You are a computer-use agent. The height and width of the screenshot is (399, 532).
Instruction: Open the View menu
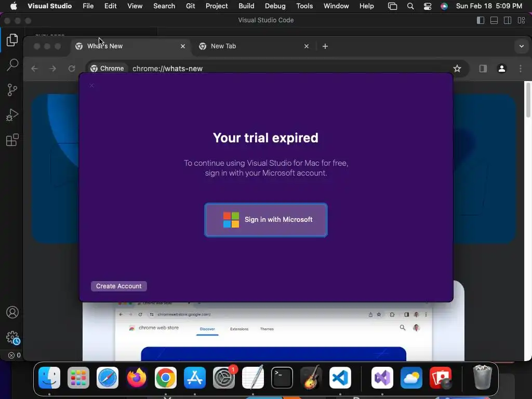click(x=135, y=6)
